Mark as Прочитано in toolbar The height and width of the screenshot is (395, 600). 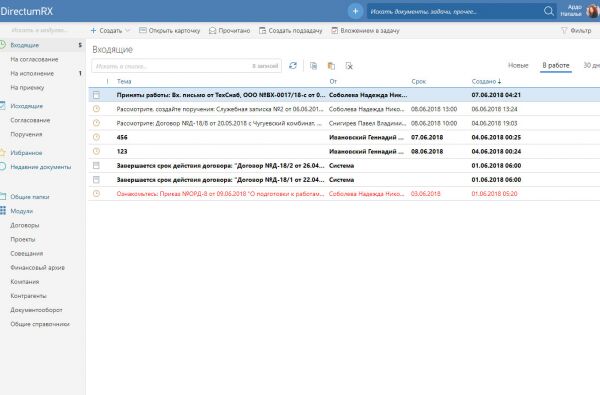click(229, 30)
